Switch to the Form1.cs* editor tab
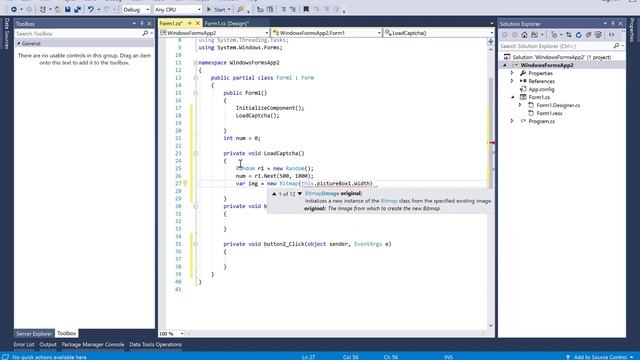The width and height of the screenshot is (640, 360). pos(171,23)
